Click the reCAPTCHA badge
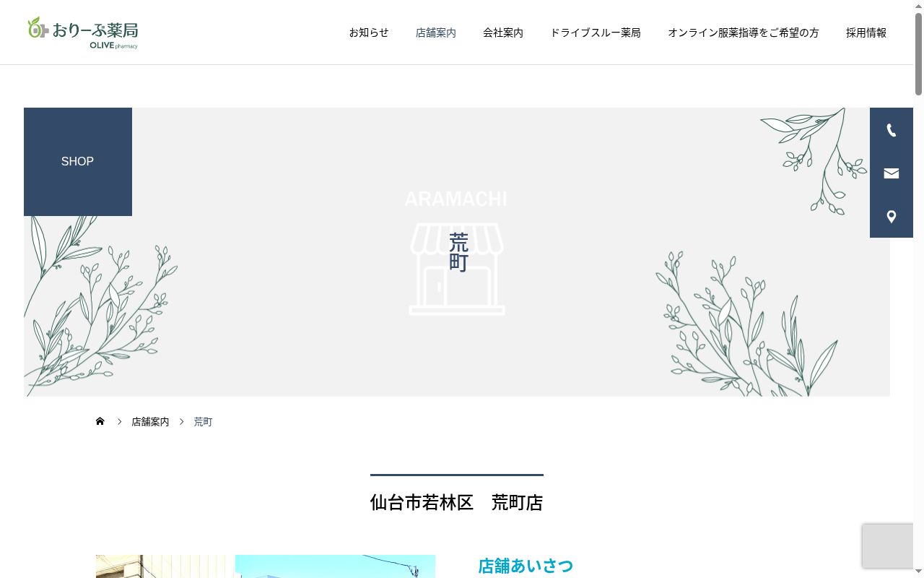924x578 pixels. (x=888, y=546)
